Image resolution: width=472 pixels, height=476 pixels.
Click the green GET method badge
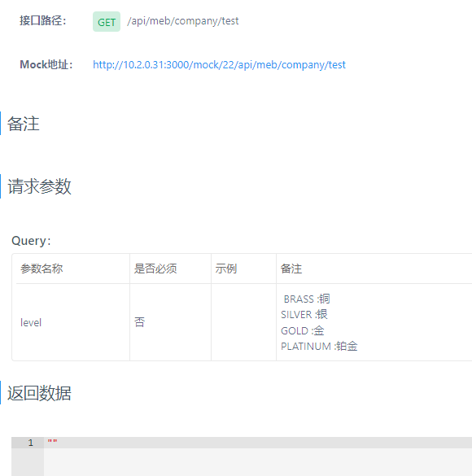point(107,21)
